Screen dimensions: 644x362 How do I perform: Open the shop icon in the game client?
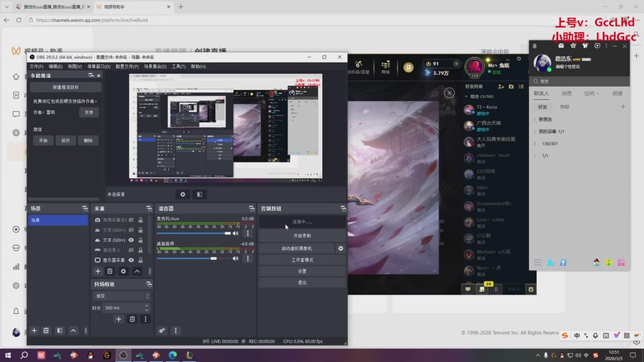386,67
